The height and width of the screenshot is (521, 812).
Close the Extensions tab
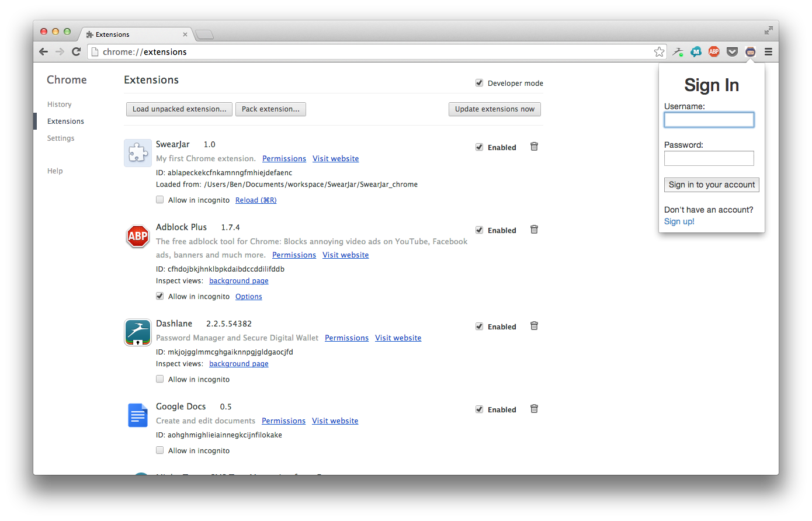coord(185,34)
